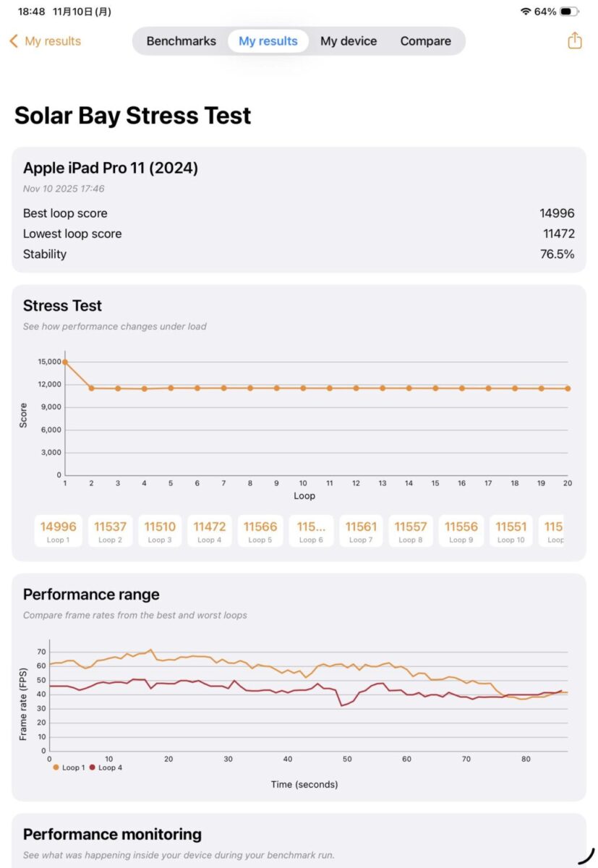The image size is (598, 868).
Task: Go back via My results link
Action: pos(53,41)
